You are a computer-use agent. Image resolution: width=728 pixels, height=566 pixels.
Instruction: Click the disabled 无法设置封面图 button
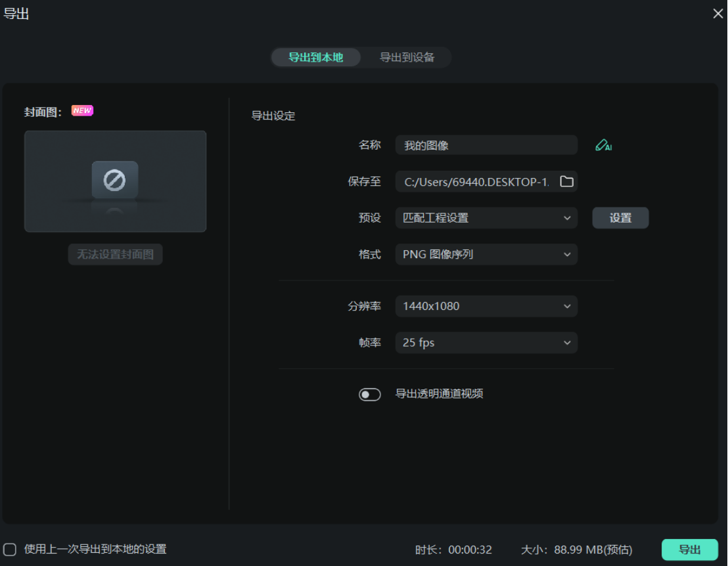pyautogui.click(x=115, y=255)
